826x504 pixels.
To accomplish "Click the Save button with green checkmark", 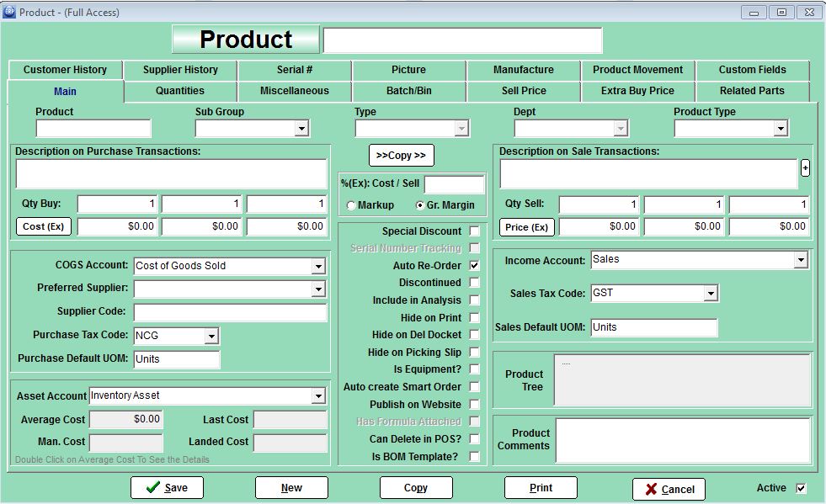I will coord(167,488).
